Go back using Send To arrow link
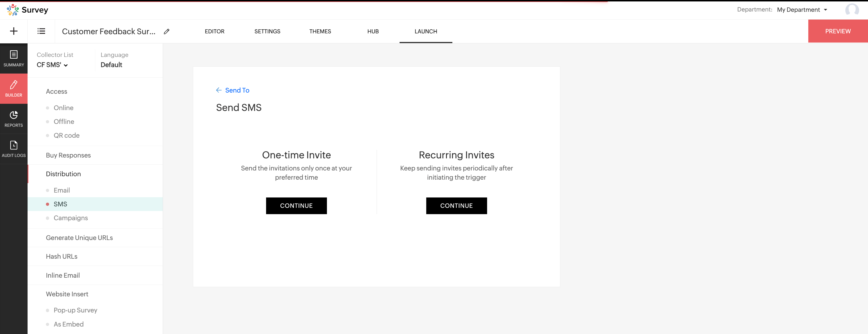 pyautogui.click(x=232, y=90)
